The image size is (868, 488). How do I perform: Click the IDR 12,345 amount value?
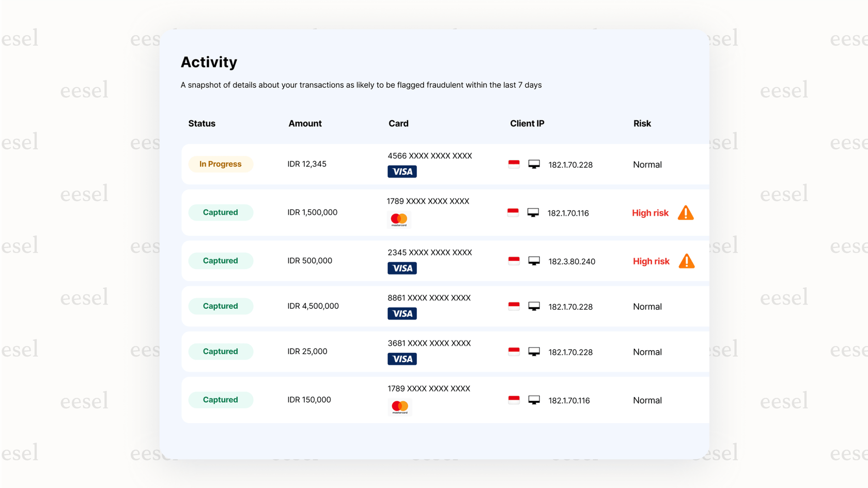[307, 164]
